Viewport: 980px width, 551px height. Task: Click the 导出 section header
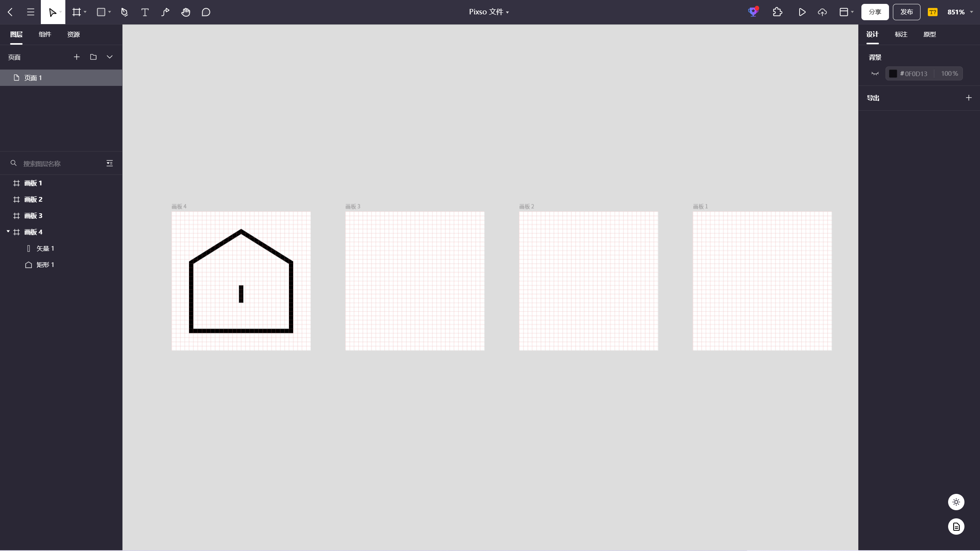(x=873, y=98)
